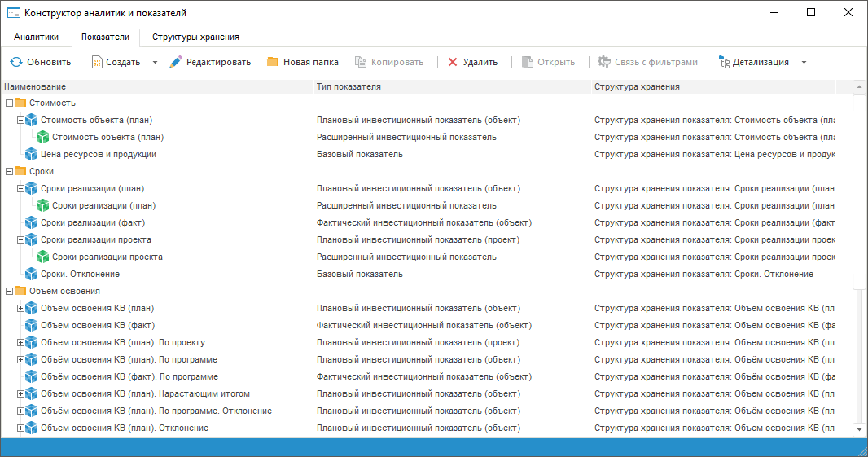Open the Структуры хранения tab

195,37
